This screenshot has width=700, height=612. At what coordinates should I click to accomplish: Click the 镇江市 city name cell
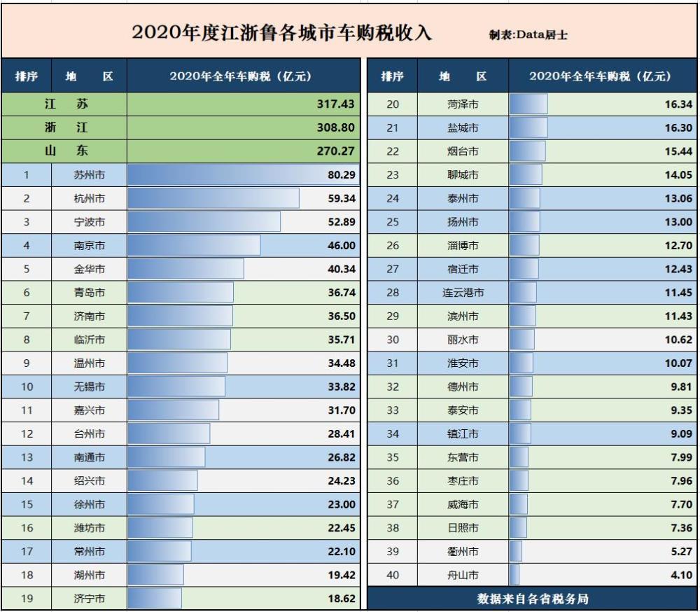click(x=463, y=433)
